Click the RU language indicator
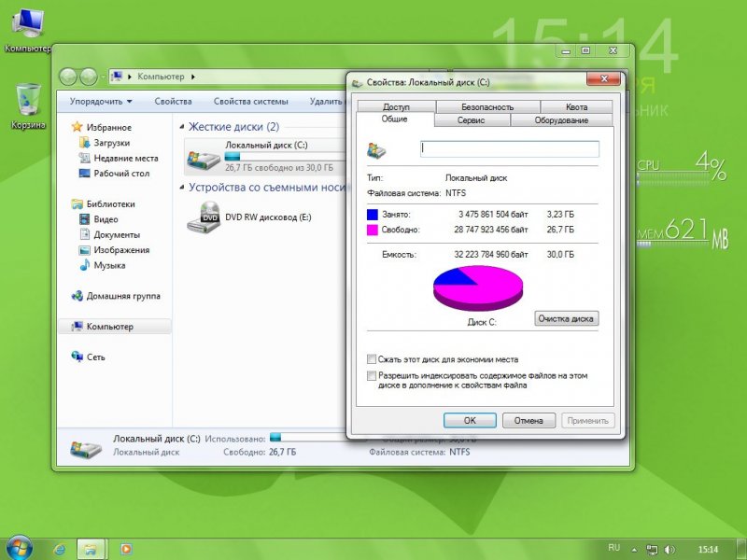Viewport: 747px width, 560px height. pos(614,548)
